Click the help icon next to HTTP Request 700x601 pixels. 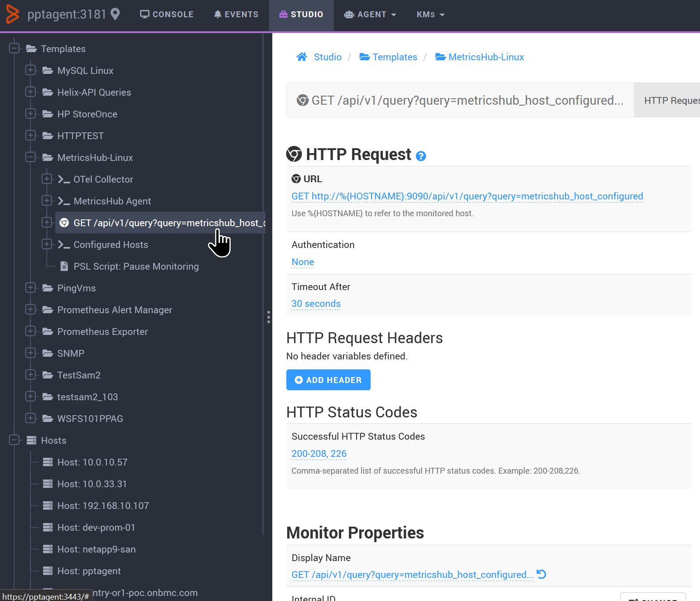coord(421,156)
